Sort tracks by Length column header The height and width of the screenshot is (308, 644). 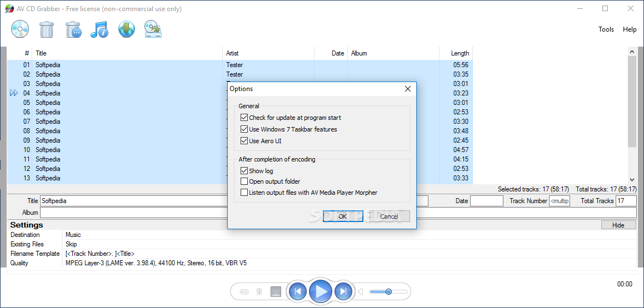[x=456, y=53]
